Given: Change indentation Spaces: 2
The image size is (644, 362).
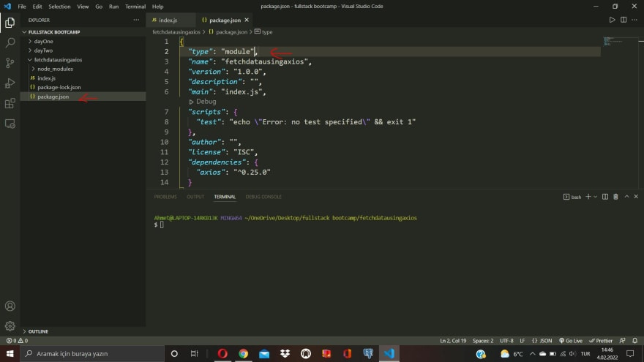Looking at the screenshot, I should pos(482,341).
